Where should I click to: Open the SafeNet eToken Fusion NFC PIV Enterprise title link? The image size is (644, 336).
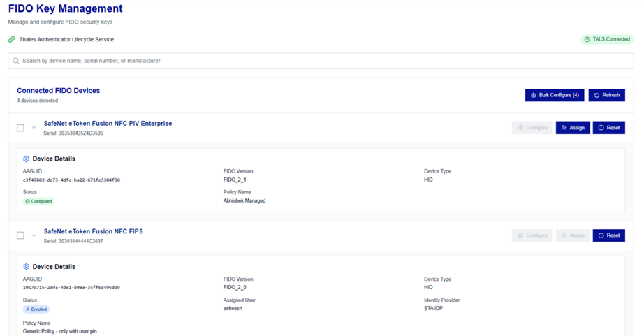pos(108,124)
